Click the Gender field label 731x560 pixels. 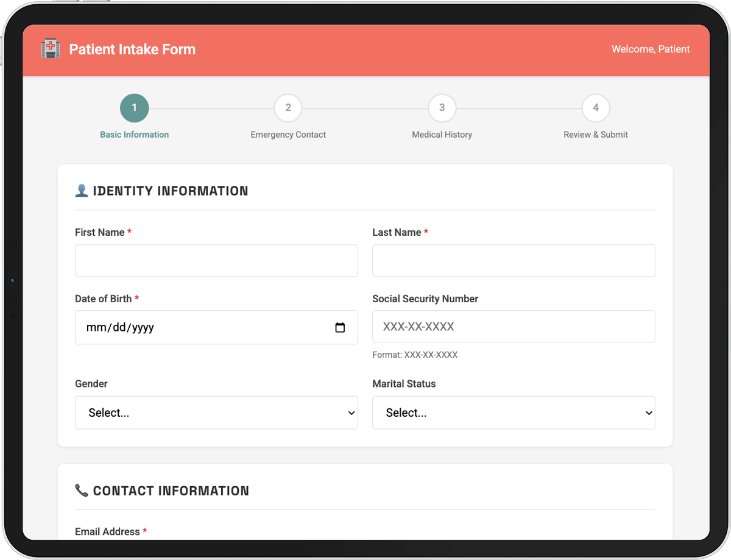click(91, 384)
